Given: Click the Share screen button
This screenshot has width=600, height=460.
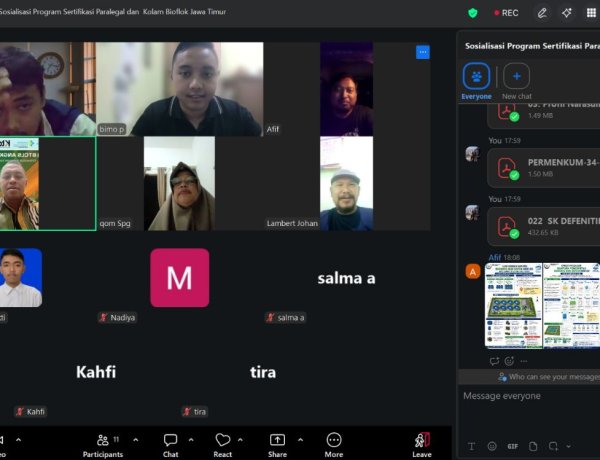Looking at the screenshot, I should [277, 445].
